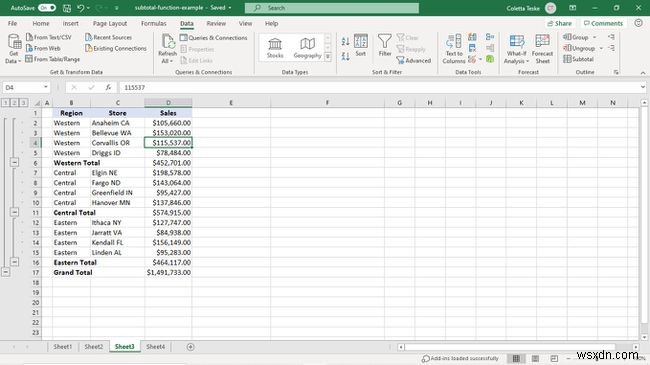Open the Help tab
This screenshot has width=650, height=365.
point(271,23)
